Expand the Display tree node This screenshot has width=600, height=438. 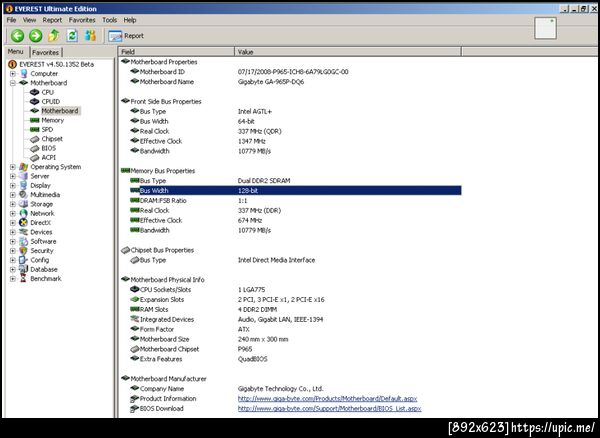tap(13, 186)
